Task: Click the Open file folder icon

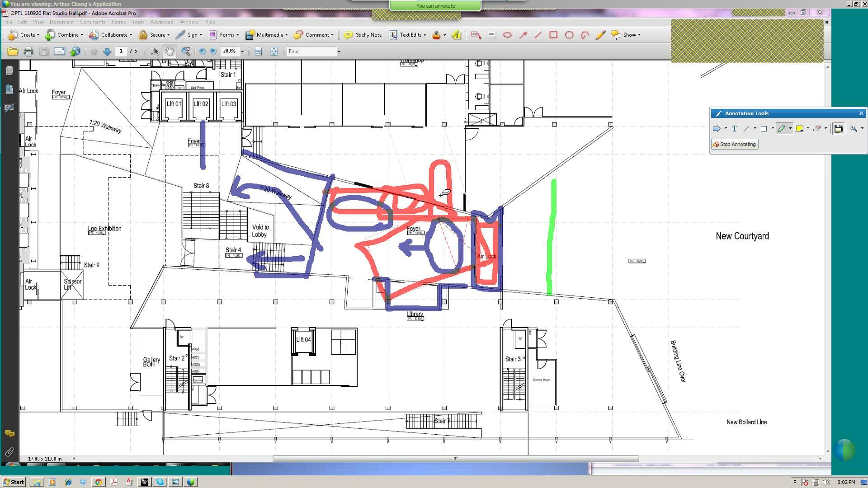Action: point(13,52)
